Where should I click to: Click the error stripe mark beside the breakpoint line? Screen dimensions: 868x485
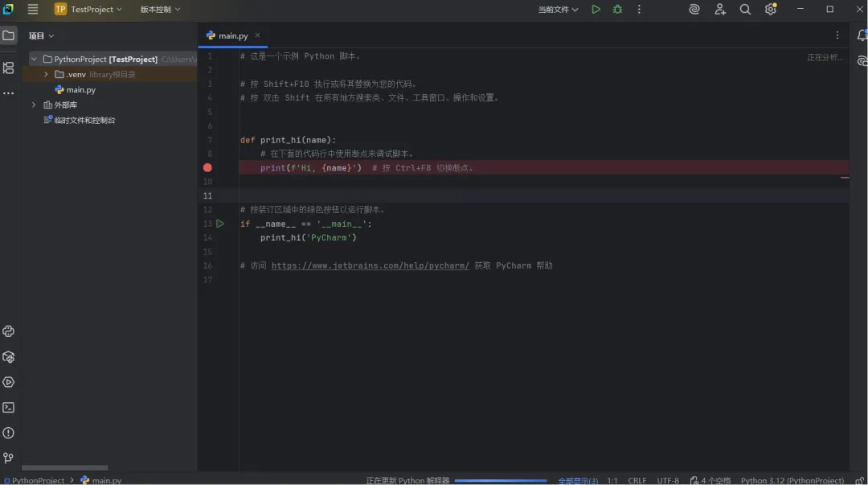click(845, 178)
